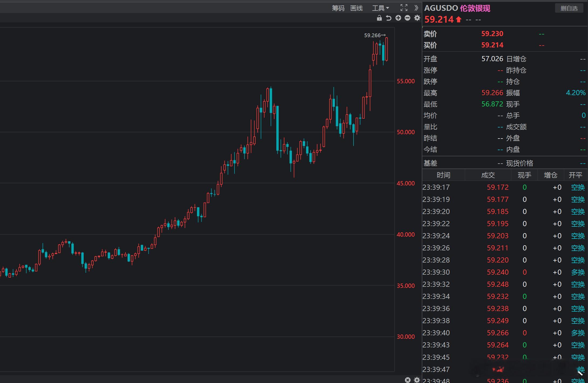The image size is (588, 383).
Task: Click the 59.266 high price marker
Action: tap(375, 35)
